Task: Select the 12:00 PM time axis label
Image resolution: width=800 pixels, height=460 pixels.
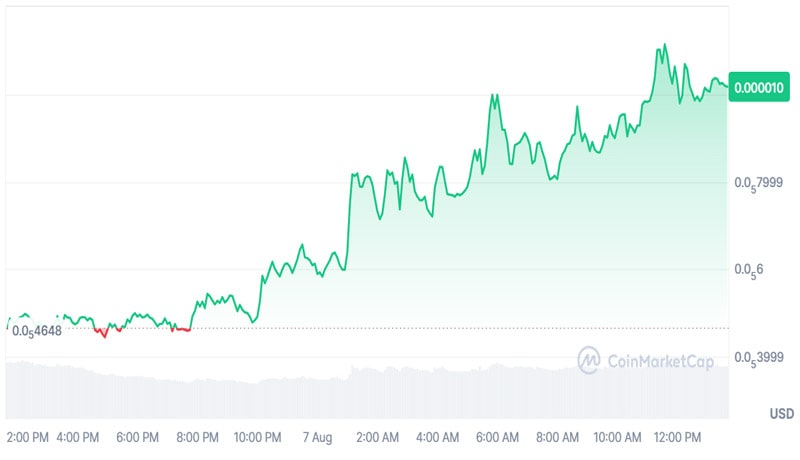Action: (x=677, y=438)
